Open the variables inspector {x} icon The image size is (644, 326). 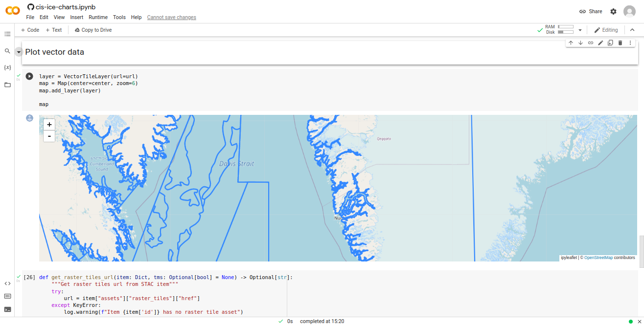pos(7,67)
